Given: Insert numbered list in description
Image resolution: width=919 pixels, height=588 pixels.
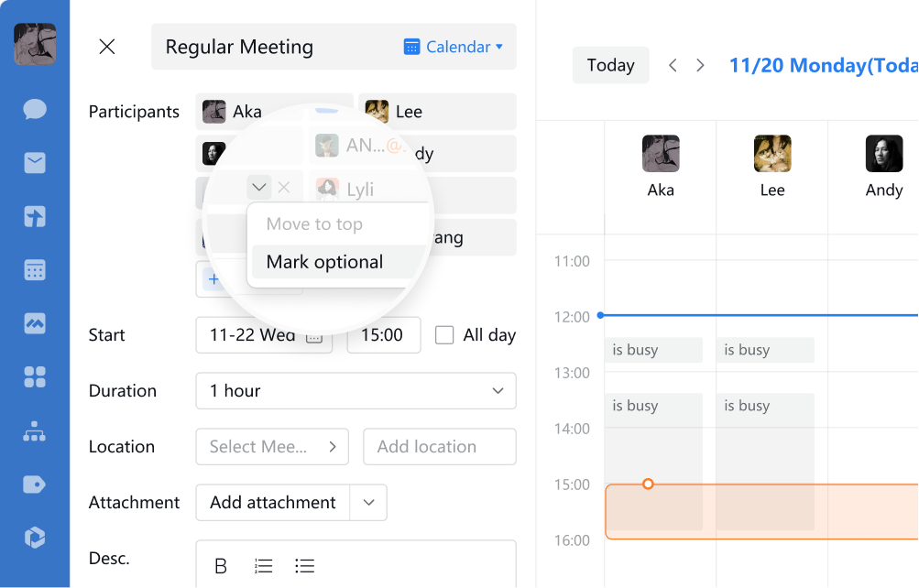Looking at the screenshot, I should (263, 566).
